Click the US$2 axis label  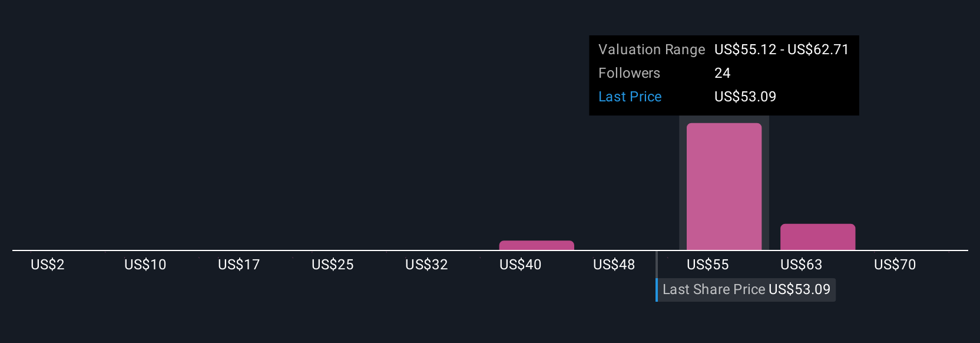(x=48, y=265)
